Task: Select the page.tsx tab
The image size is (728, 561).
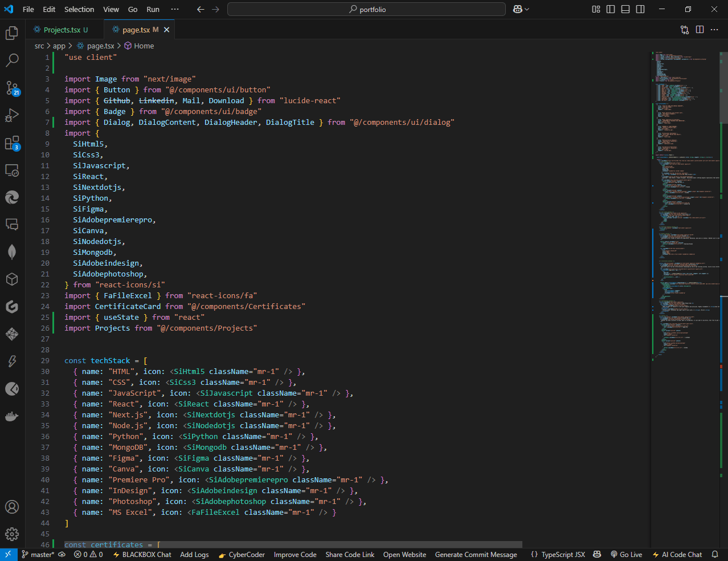Action: 136,30
